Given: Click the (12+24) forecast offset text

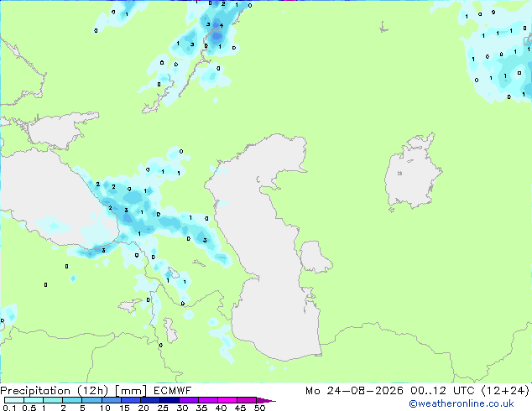Looking at the screenshot, I should [505, 391].
